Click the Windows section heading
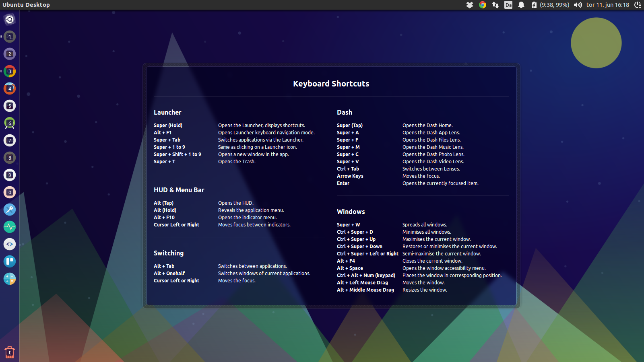 coord(351,212)
